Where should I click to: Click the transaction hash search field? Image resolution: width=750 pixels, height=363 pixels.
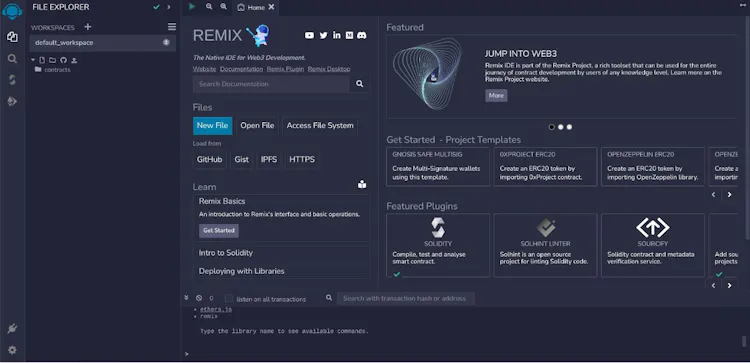coord(406,298)
